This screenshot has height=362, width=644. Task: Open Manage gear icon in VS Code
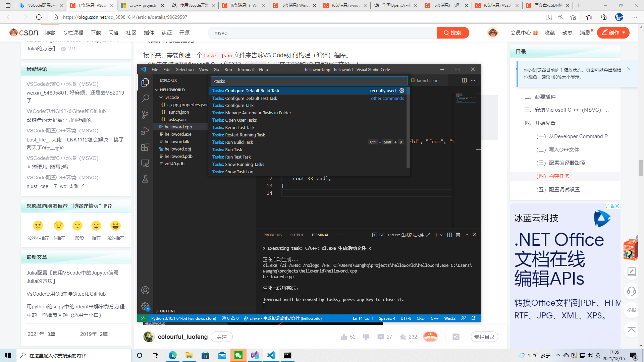(145, 306)
